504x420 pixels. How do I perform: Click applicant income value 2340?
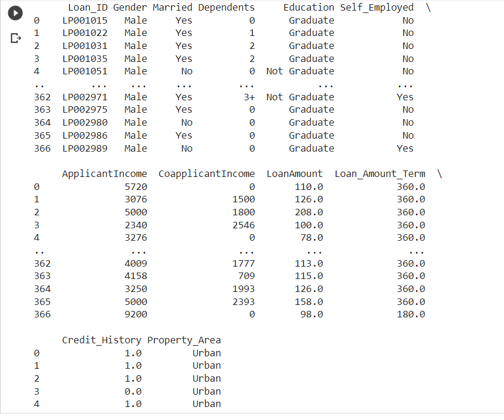pos(136,225)
